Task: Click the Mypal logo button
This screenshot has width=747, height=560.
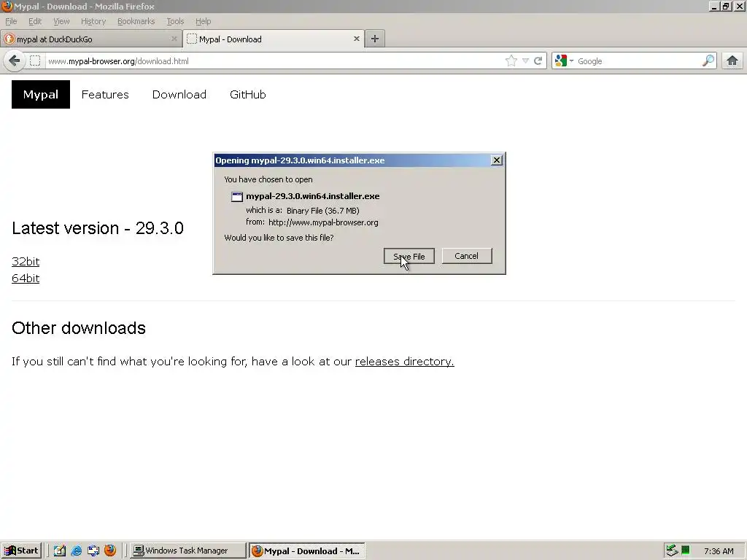Action: point(41,94)
